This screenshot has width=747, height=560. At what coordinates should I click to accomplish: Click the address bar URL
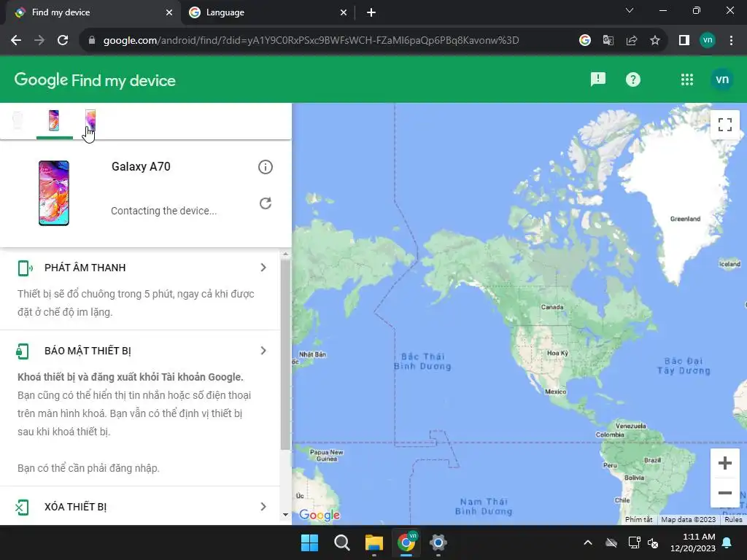click(311, 41)
